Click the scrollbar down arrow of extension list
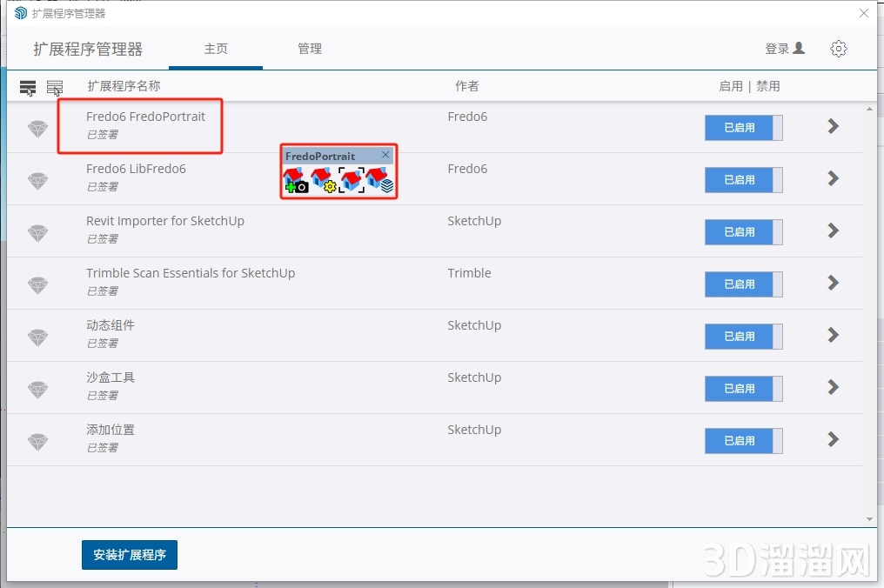Viewport: 884px width, 588px height. tap(869, 519)
